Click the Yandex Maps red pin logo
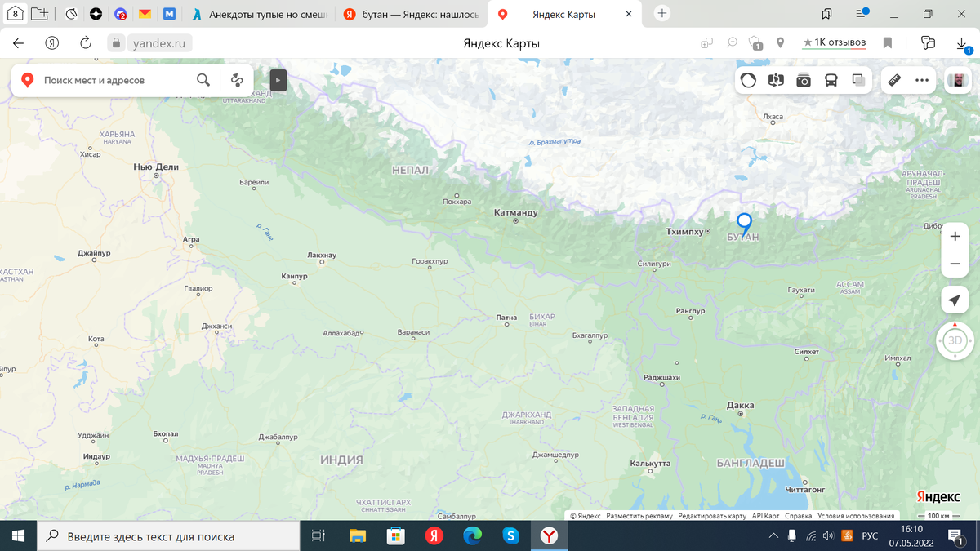This screenshot has width=980, height=551. (x=27, y=80)
